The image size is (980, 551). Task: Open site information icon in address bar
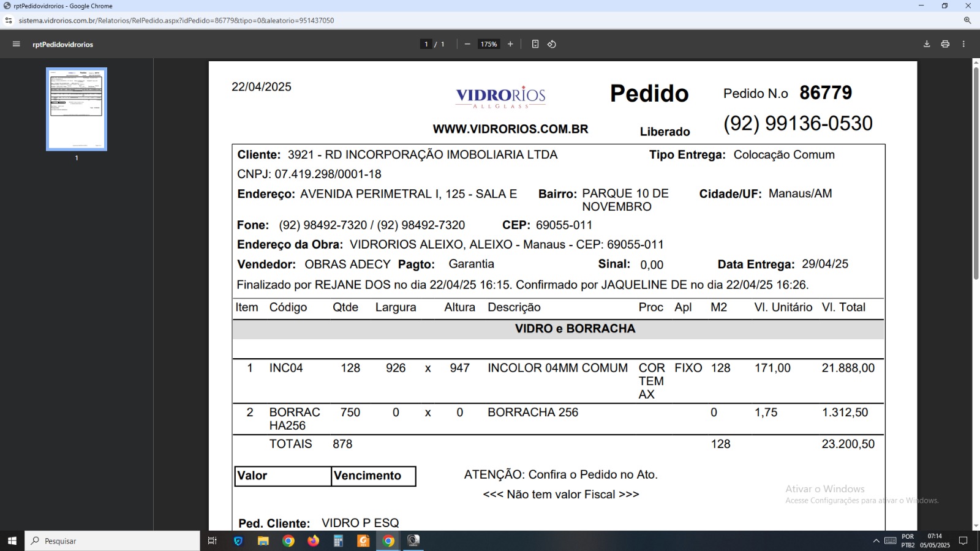[x=9, y=20]
